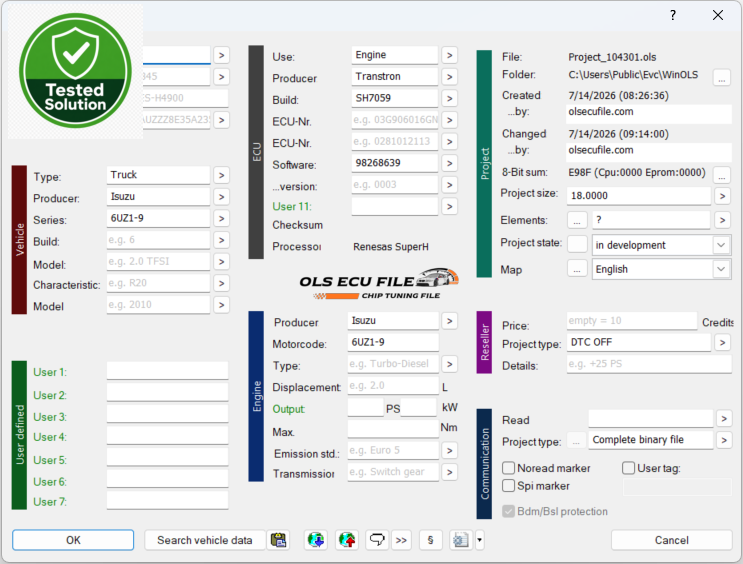The height and width of the screenshot is (564, 743).
Task: Close the dialog with the X button
Action: point(718,15)
